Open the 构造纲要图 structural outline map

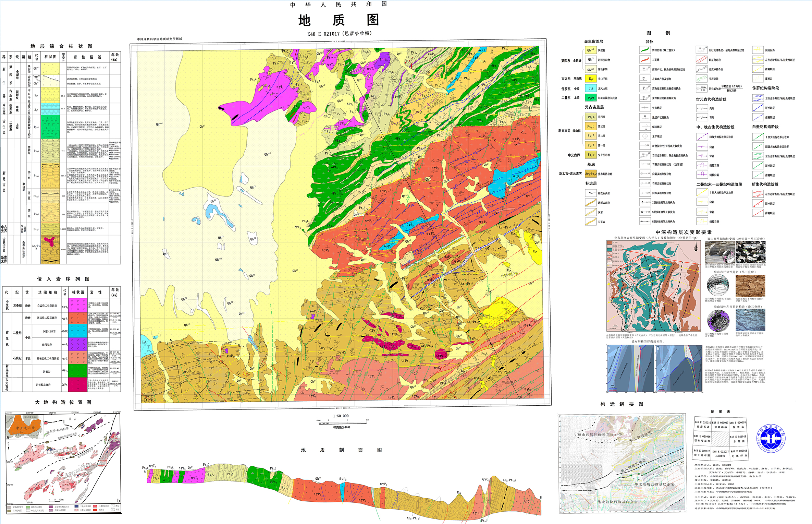622,463
